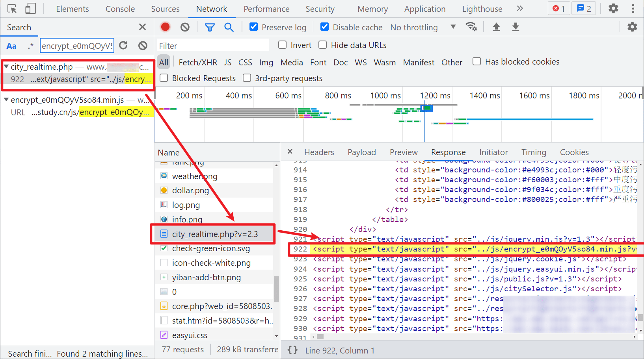Import HAR file with upload arrow
The width and height of the screenshot is (644, 359).
click(496, 27)
